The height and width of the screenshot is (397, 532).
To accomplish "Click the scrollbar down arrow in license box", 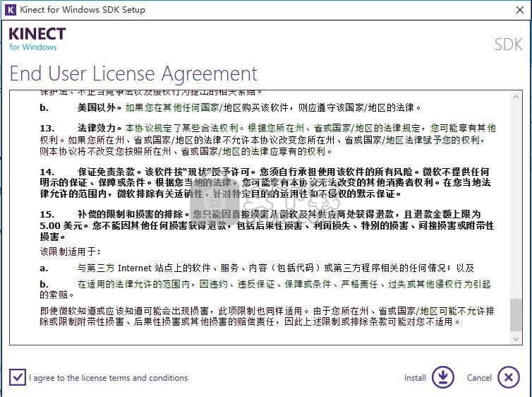I will [x=516, y=338].
